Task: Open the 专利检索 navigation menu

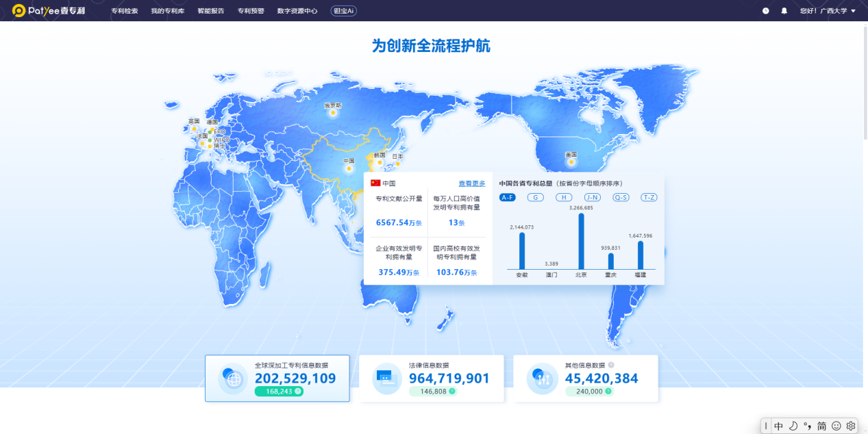Action: (124, 11)
